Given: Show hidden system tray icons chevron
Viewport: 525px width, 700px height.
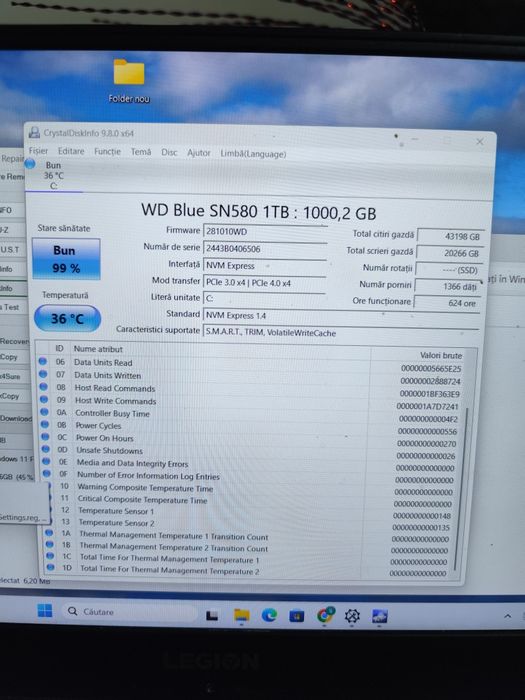Looking at the screenshot, I should (508, 616).
